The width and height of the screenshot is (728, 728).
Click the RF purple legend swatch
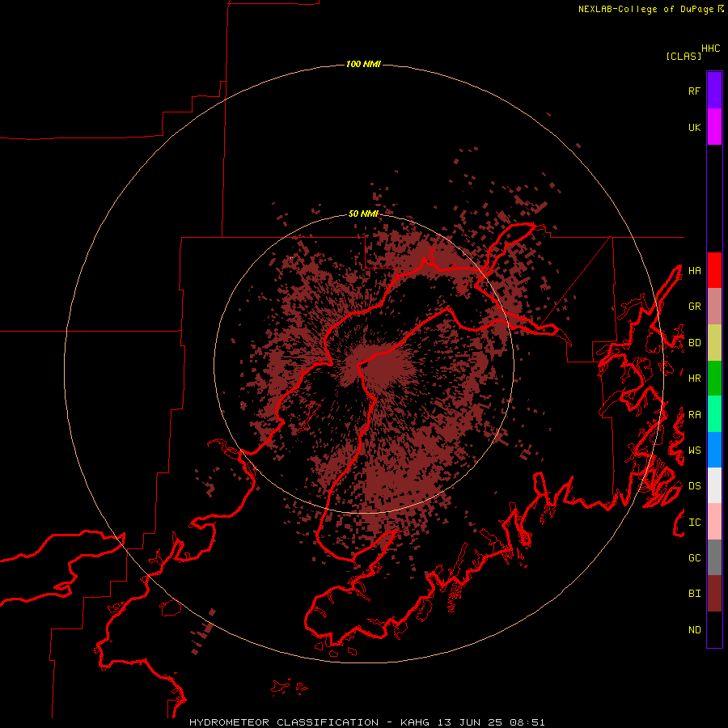point(714,91)
